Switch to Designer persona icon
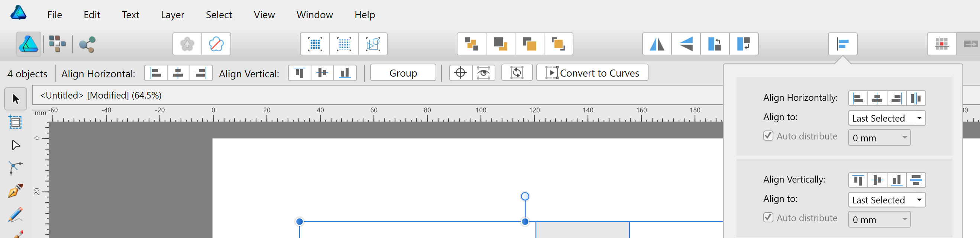The height and width of the screenshot is (238, 980). click(x=29, y=44)
